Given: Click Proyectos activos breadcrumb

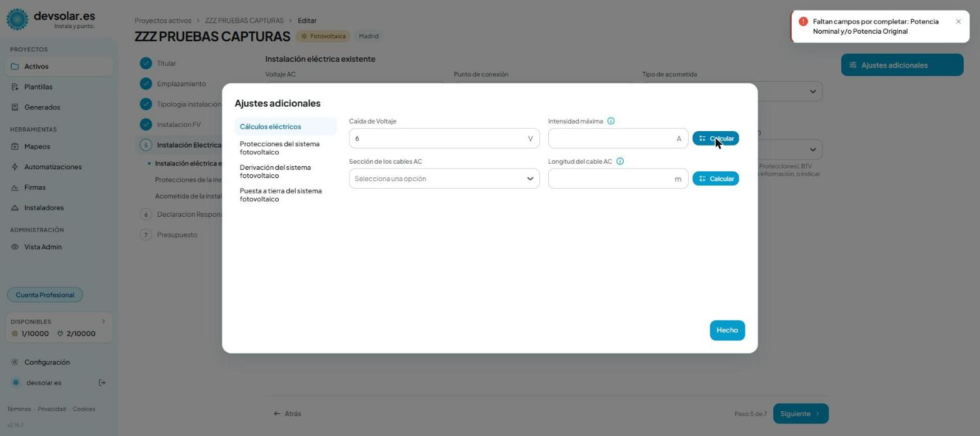Looking at the screenshot, I should (163, 21).
